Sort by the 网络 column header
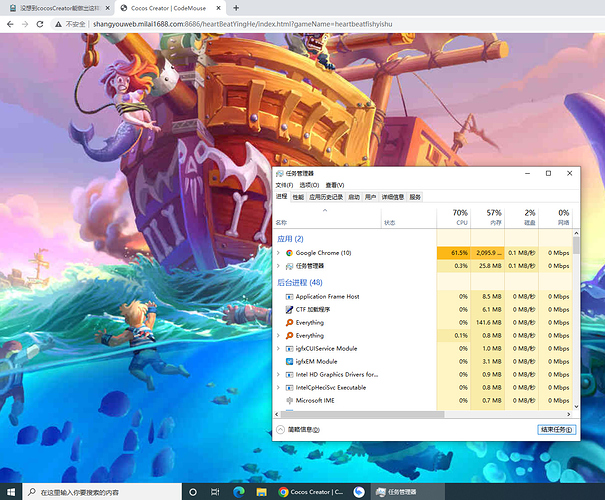Screen dimensions: 605x500 (x=556, y=218)
